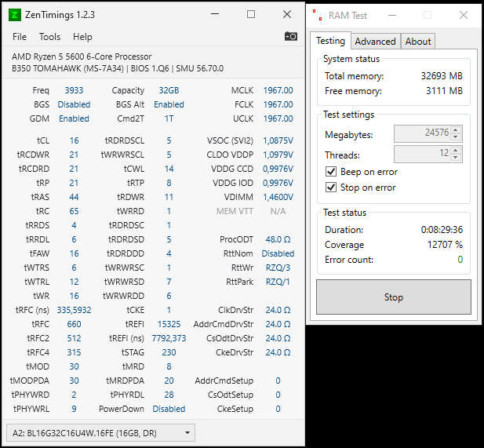Viewport: 484px width, 448px height.
Task: Click the ClkDrvStr value 24.0 Ω
Action: pyautogui.click(x=278, y=310)
